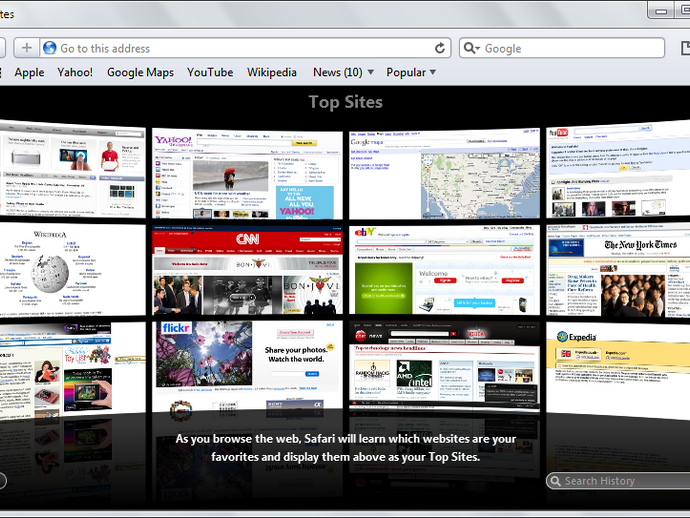Open the YouTube site thumbnail
This screenshot has width=690, height=518.
click(618, 169)
